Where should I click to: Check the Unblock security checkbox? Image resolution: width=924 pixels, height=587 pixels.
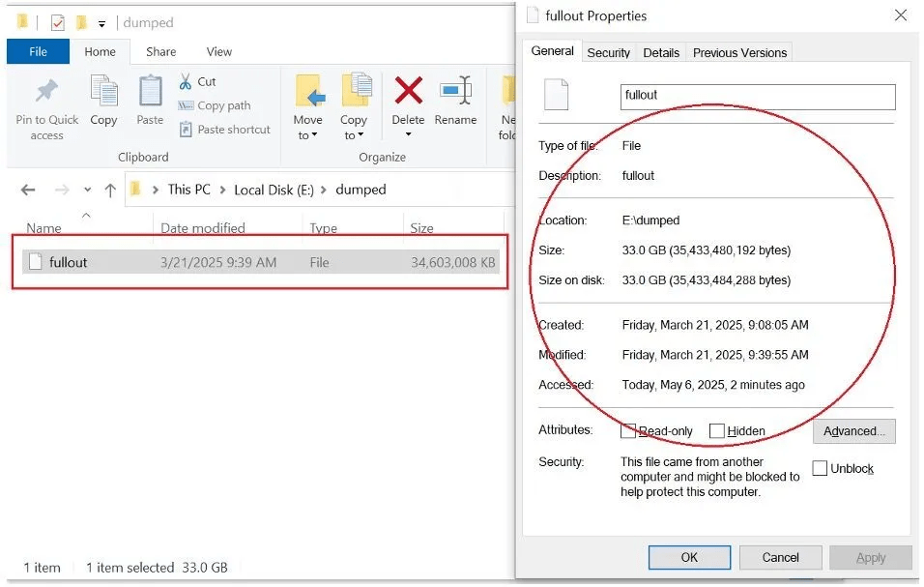tap(820, 468)
